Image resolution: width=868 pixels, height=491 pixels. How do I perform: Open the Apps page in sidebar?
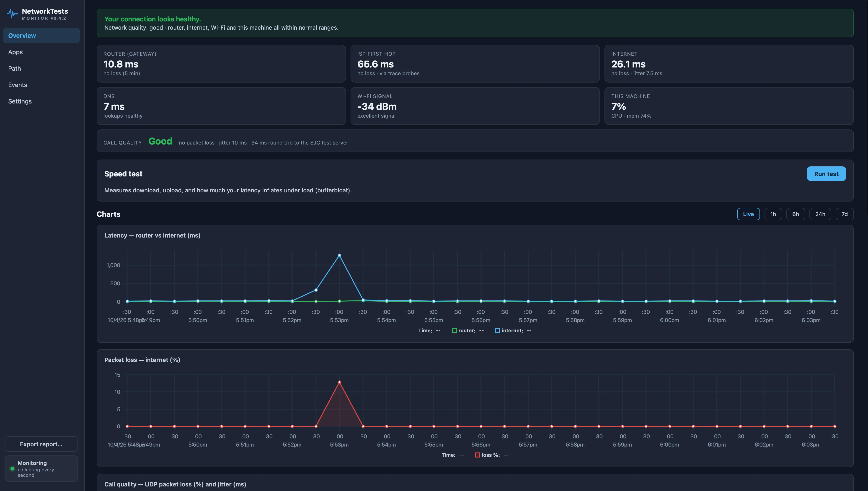[41, 52]
